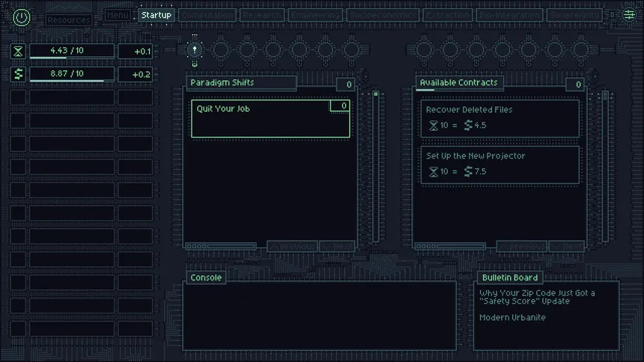
Task: Open the Research tab
Action: (261, 15)
